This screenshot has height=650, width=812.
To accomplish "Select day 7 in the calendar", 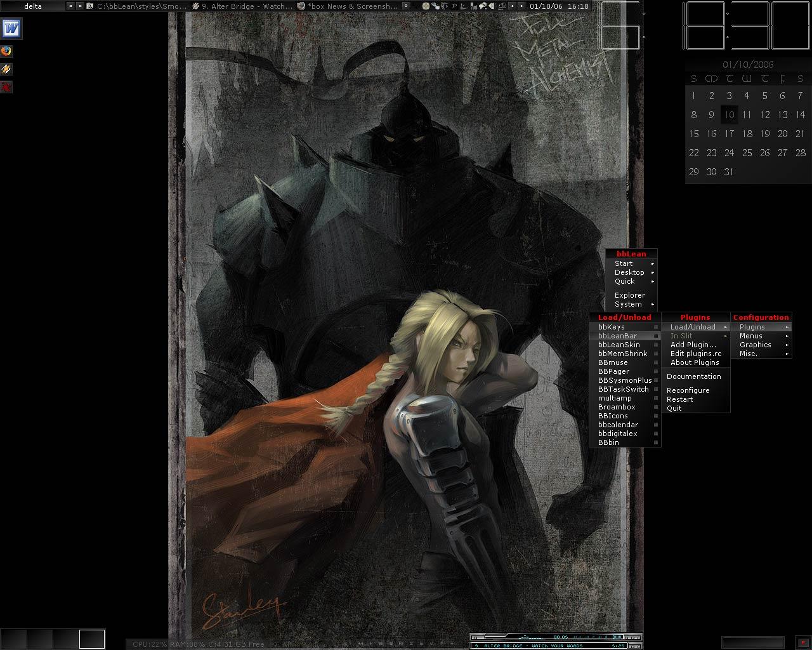I will coord(801,96).
